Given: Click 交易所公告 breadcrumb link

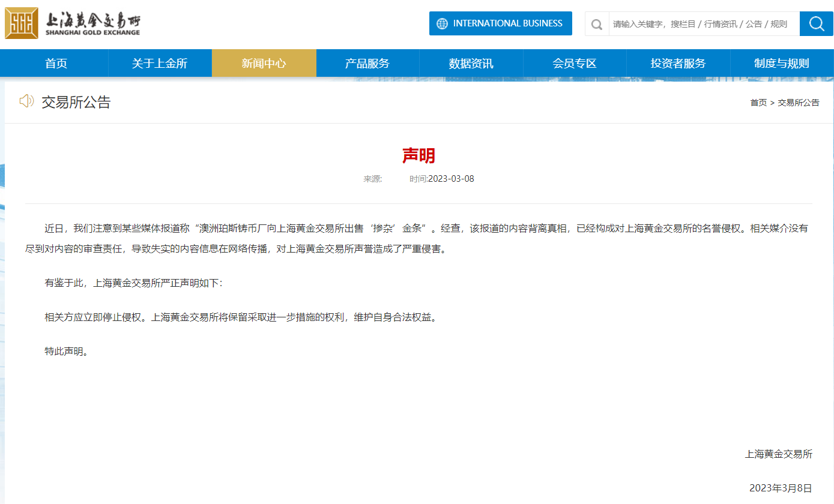Looking at the screenshot, I should tap(799, 103).
